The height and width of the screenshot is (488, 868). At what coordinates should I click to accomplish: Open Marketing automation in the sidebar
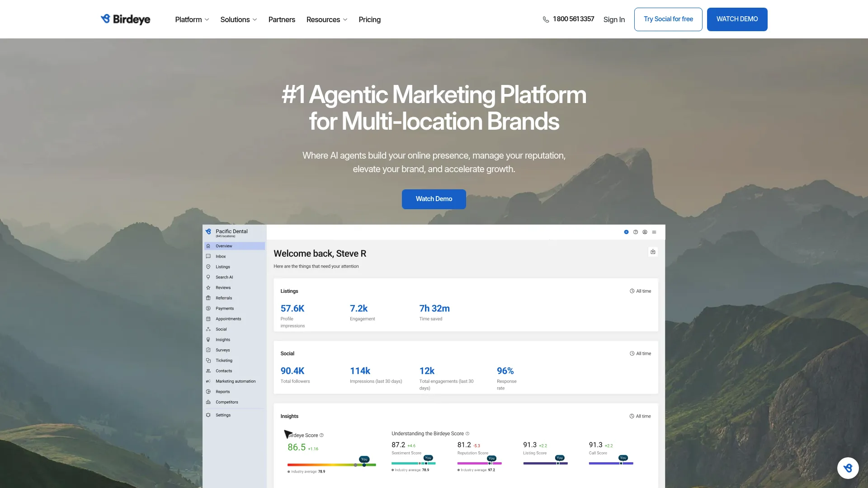point(235,381)
